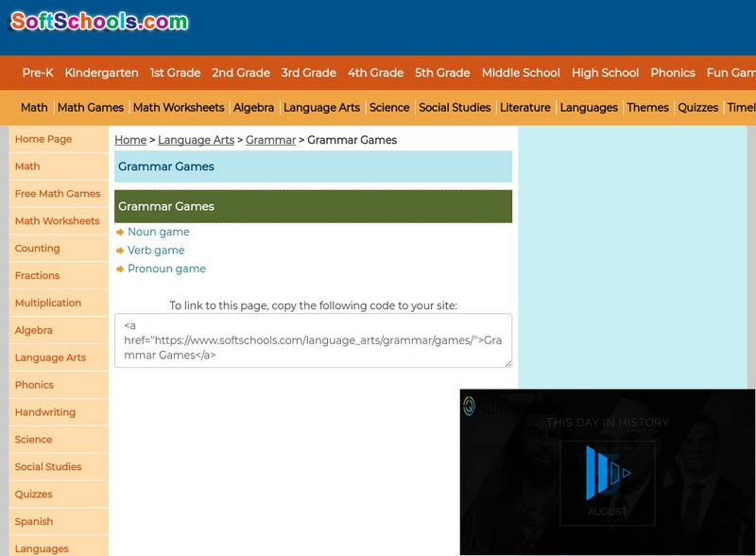Click the Home breadcrumb link
Viewport: 756px width, 556px height.
click(130, 140)
